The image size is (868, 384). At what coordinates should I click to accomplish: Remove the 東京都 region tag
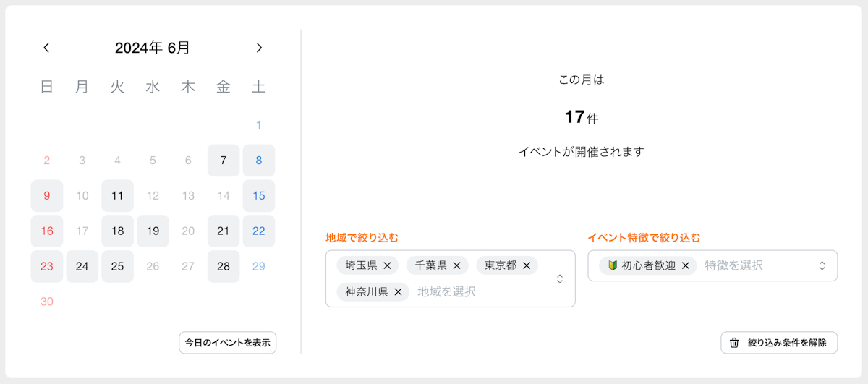526,265
